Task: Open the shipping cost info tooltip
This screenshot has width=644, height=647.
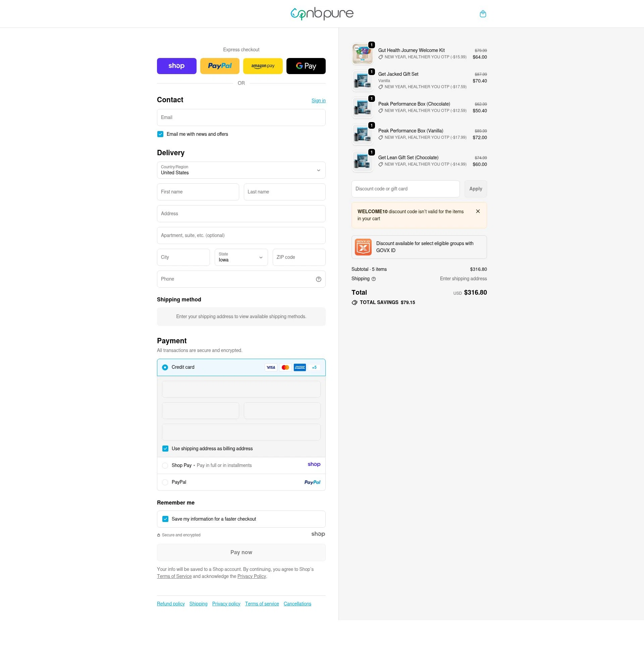Action: coord(373,279)
